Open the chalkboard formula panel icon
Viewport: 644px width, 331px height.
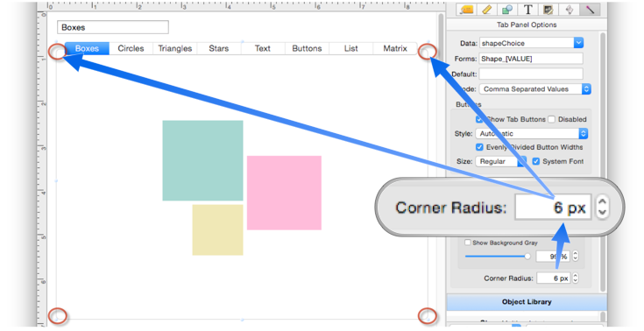pyautogui.click(x=548, y=10)
